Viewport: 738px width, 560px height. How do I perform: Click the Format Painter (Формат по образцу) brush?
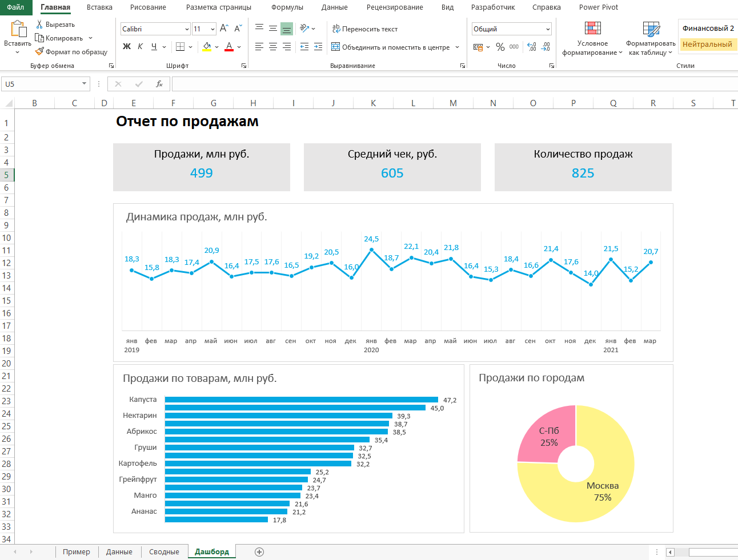coord(39,51)
